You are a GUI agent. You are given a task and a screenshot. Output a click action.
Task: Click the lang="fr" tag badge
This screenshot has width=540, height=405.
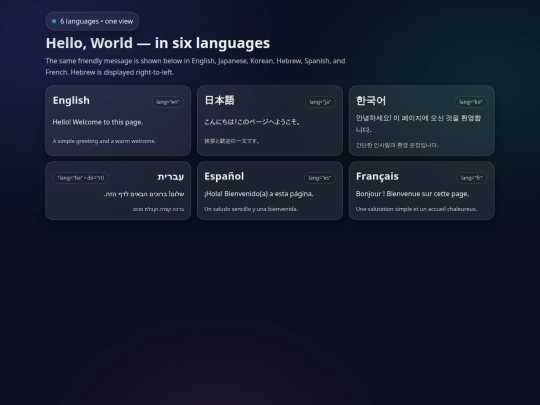(471, 178)
